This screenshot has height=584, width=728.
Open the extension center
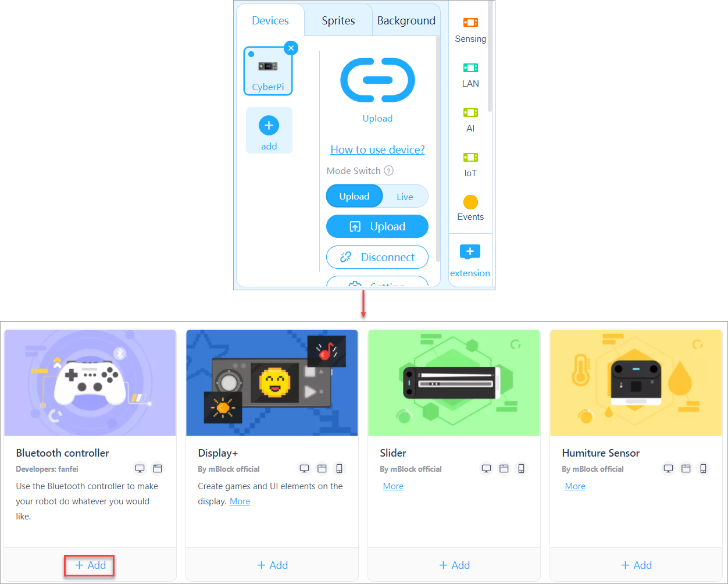click(x=470, y=260)
